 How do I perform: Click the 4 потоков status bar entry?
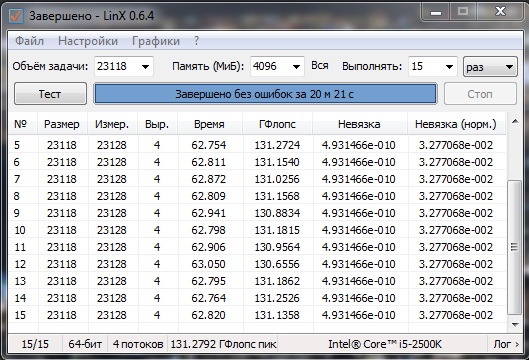pyautogui.click(x=138, y=344)
